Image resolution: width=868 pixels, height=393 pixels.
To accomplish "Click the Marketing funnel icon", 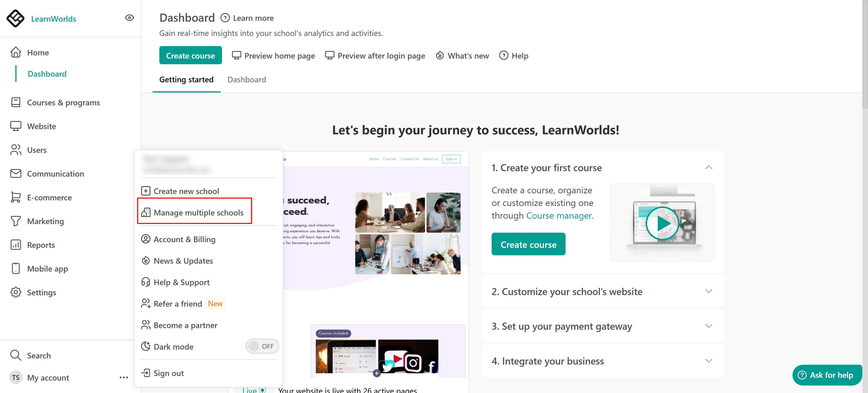I will [x=16, y=221].
